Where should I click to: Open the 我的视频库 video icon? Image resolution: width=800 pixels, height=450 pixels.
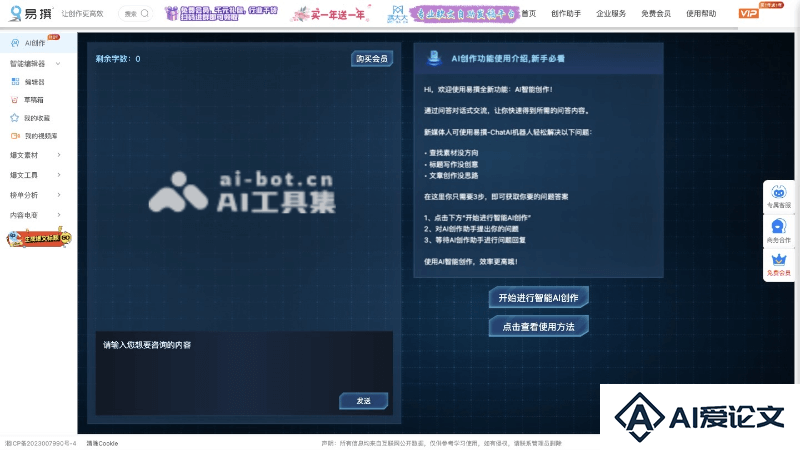tap(15, 136)
